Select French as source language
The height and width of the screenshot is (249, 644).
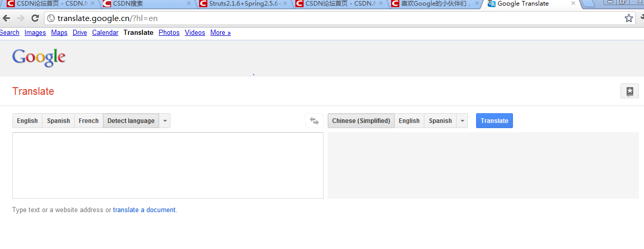[89, 121]
